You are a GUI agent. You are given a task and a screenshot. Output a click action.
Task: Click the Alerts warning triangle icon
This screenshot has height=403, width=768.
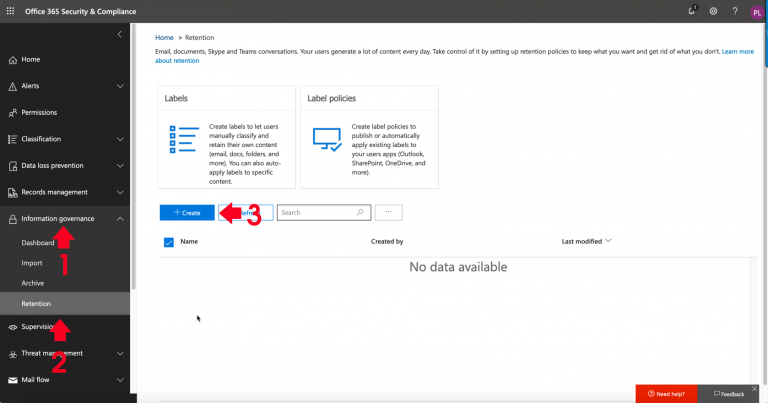(13, 86)
